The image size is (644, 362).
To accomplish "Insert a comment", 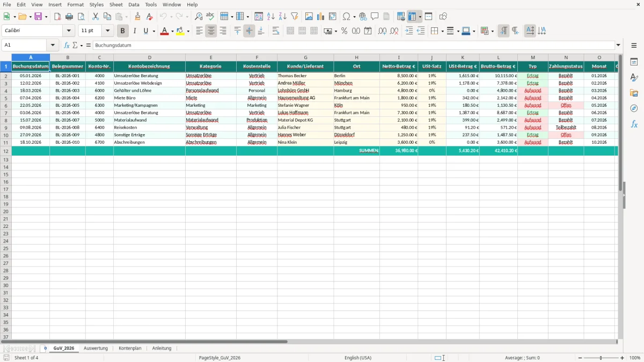I will [375, 17].
